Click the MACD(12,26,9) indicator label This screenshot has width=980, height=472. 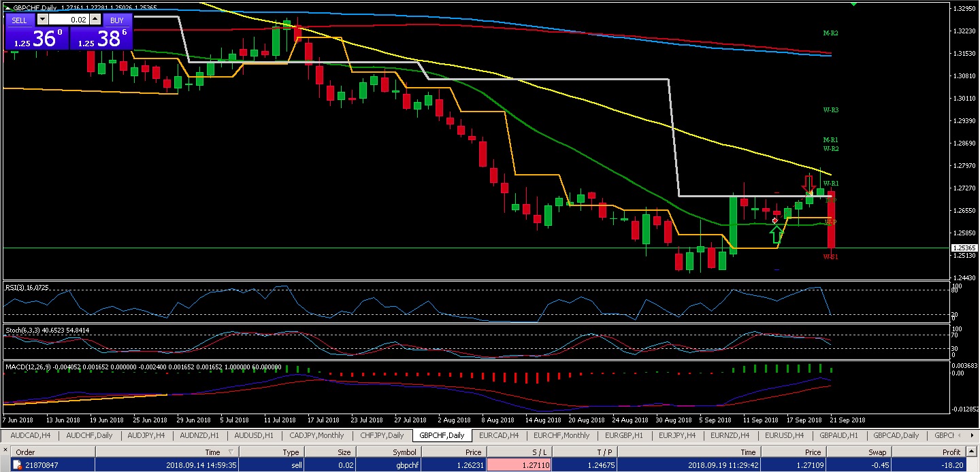point(143,367)
